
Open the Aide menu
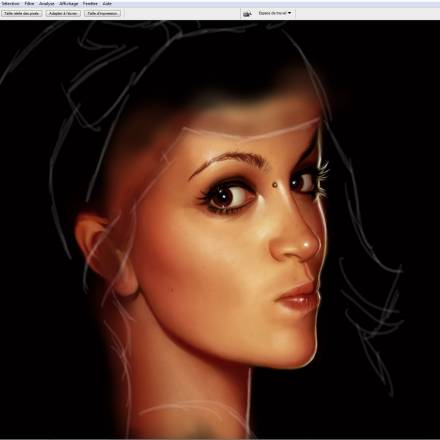coord(107,4)
